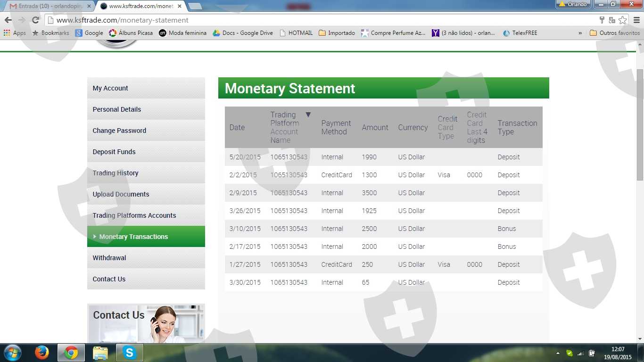Open the Apps bookmarks shortcut

[15, 33]
